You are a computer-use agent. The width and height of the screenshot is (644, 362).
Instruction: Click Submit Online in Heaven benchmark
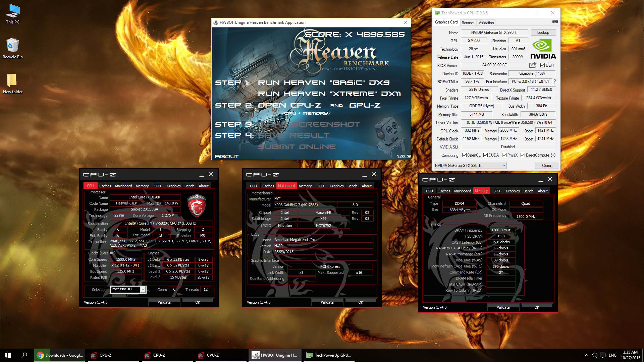click(x=297, y=147)
